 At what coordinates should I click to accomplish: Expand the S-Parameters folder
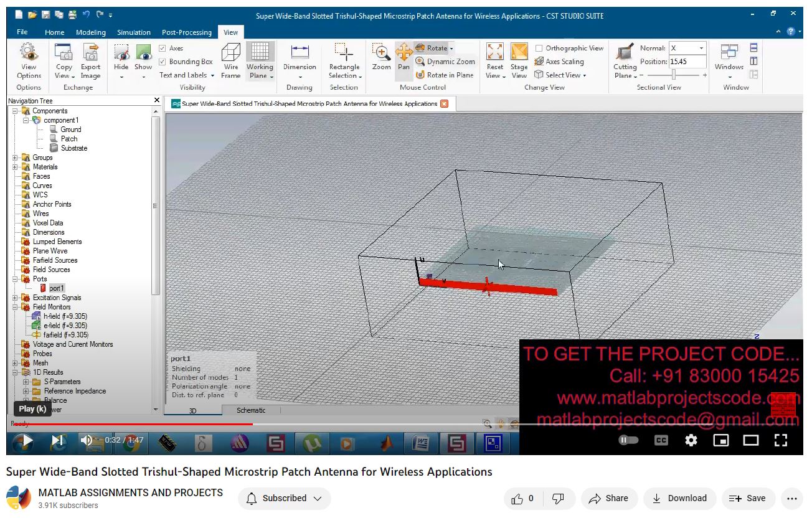(26, 382)
